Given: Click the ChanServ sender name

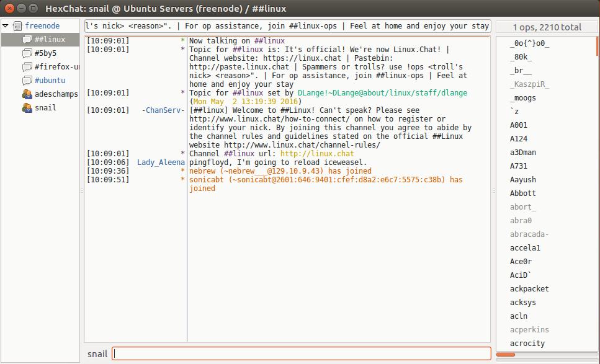Looking at the screenshot, I should tap(163, 110).
